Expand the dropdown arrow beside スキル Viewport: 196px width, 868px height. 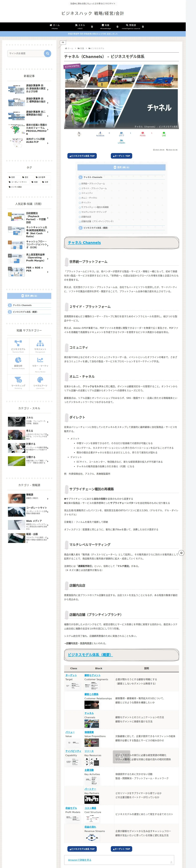[x=92, y=27]
